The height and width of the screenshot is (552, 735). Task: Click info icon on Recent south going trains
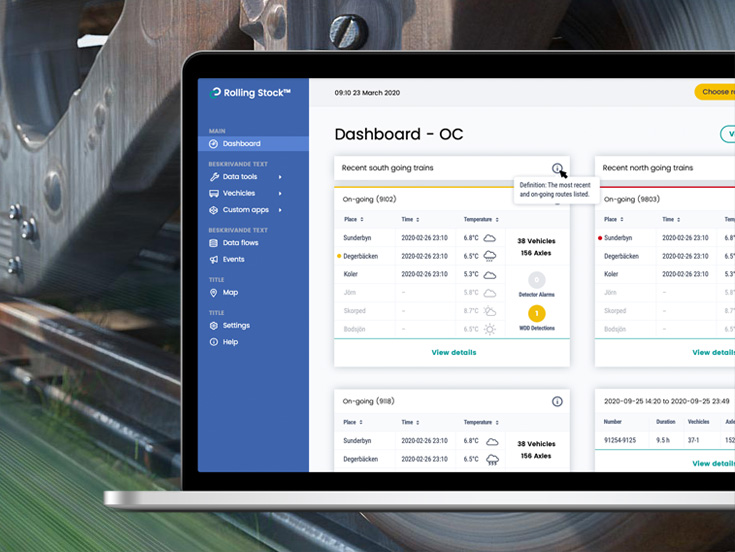click(x=557, y=168)
